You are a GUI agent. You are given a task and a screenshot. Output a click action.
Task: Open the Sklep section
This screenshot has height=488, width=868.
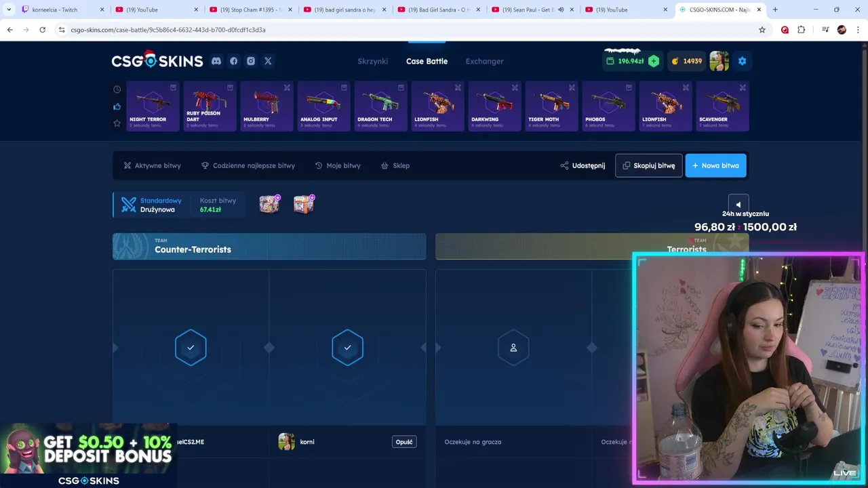coord(395,165)
